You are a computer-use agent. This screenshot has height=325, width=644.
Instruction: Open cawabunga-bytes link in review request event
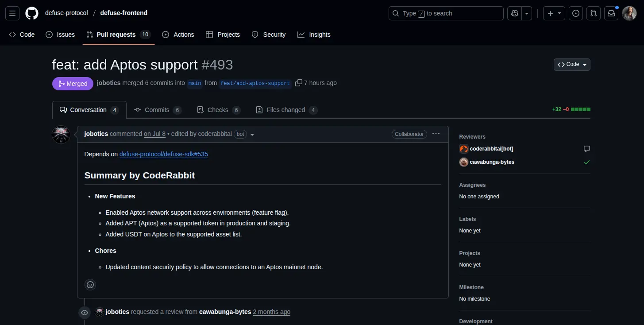pyautogui.click(x=225, y=312)
